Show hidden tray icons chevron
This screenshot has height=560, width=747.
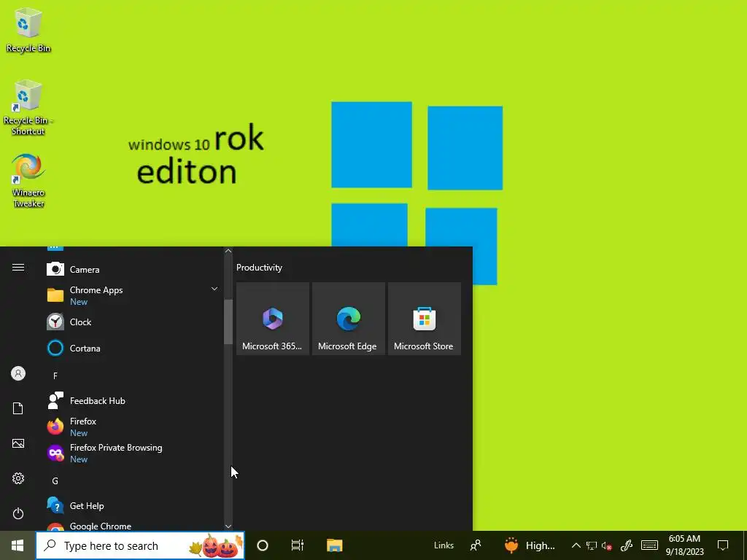click(576, 545)
